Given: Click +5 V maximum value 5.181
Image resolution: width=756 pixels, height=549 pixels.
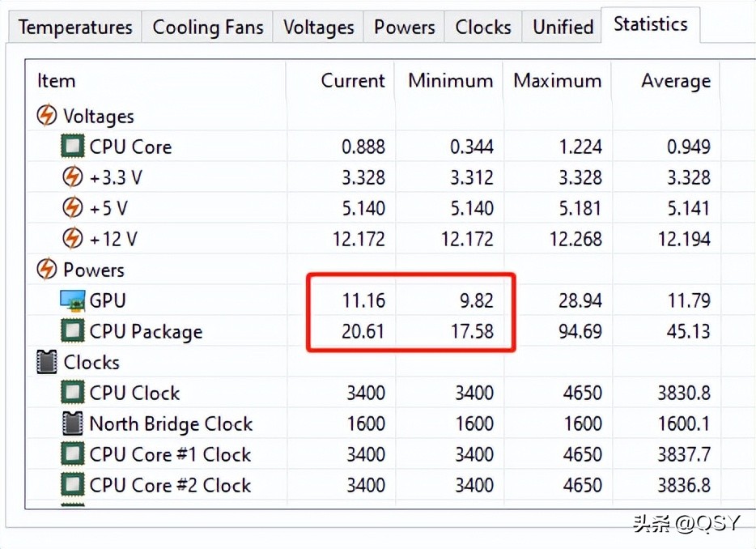Looking at the screenshot, I should 580,208.
